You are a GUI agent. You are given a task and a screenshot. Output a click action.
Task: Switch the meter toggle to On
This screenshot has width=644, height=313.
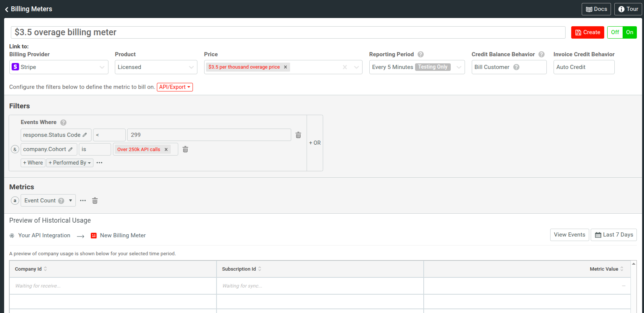(629, 32)
